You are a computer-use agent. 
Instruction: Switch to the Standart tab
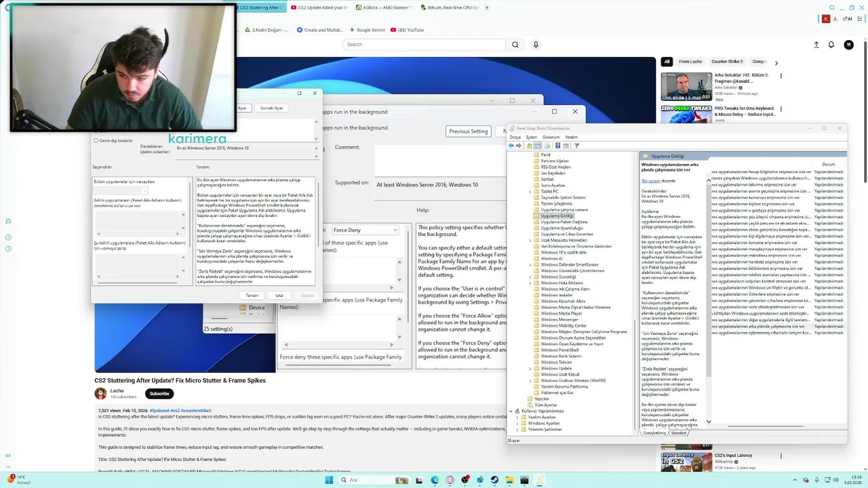pyautogui.click(x=679, y=432)
